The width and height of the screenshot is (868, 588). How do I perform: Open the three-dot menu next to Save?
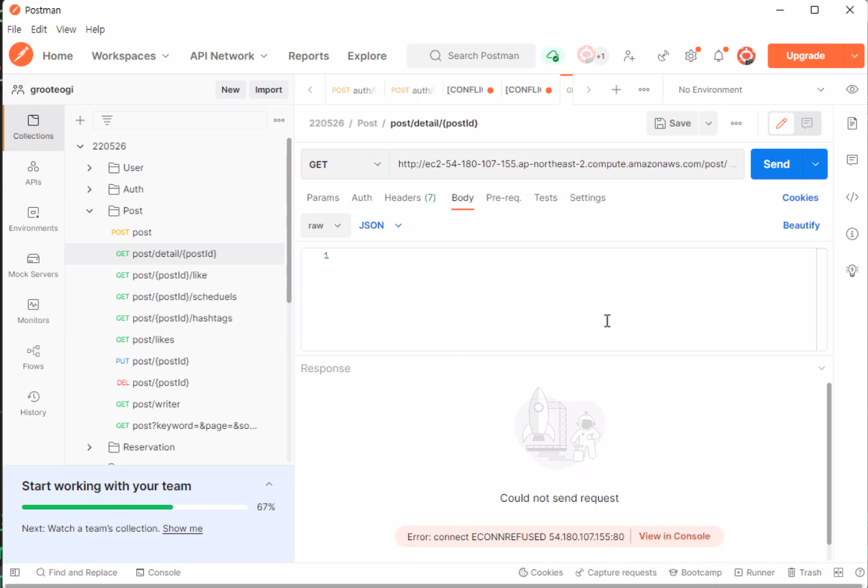coord(736,123)
